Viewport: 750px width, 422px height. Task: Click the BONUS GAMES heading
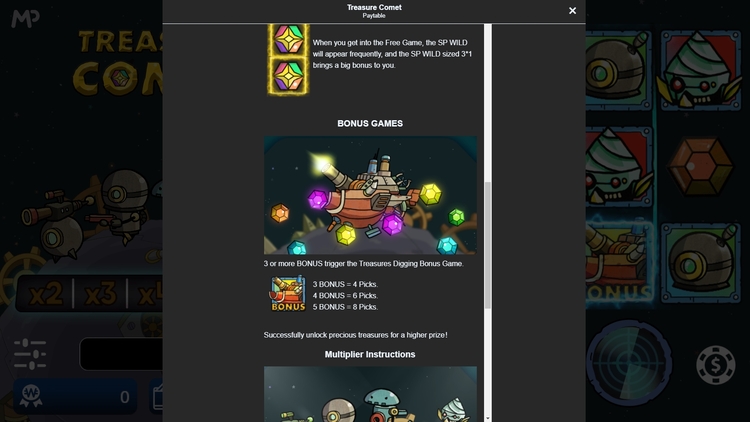pos(370,123)
